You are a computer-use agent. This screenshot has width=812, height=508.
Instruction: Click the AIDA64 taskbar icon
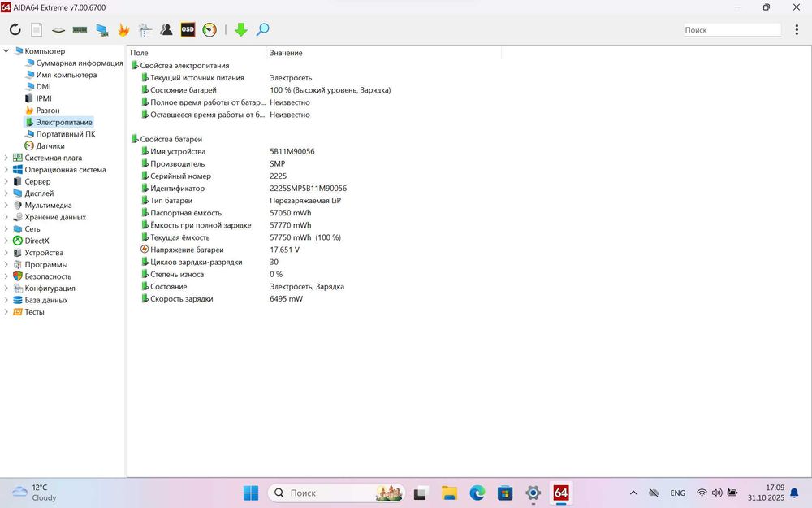[561, 493]
